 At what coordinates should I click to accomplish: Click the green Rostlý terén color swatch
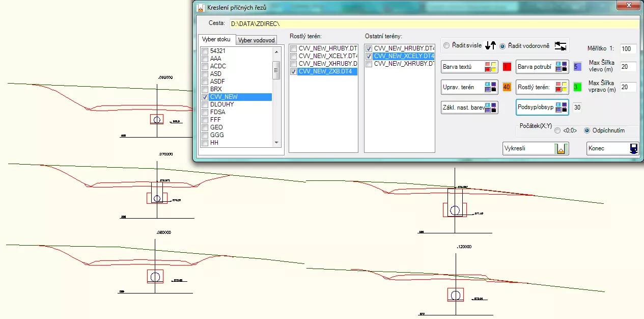coord(577,87)
